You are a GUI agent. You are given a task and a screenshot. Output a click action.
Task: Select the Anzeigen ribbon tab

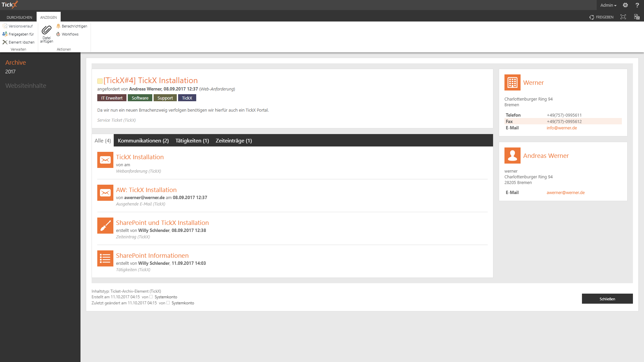[x=49, y=17]
